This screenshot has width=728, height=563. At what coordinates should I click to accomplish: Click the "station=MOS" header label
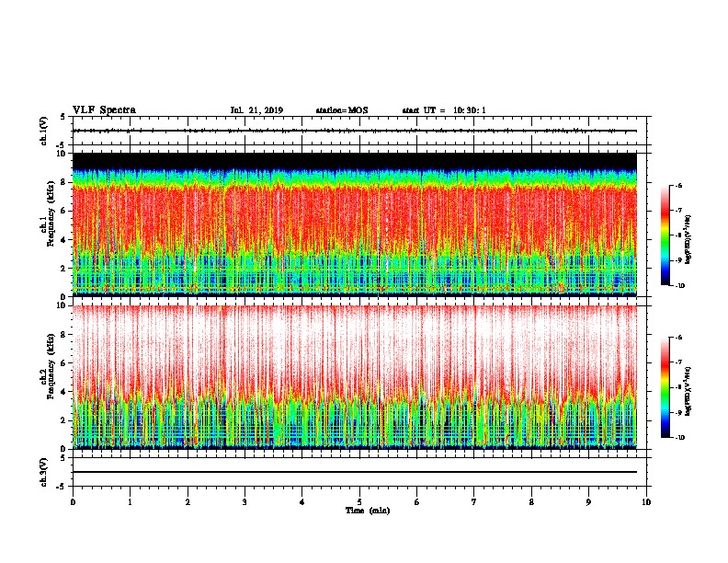tap(342, 110)
